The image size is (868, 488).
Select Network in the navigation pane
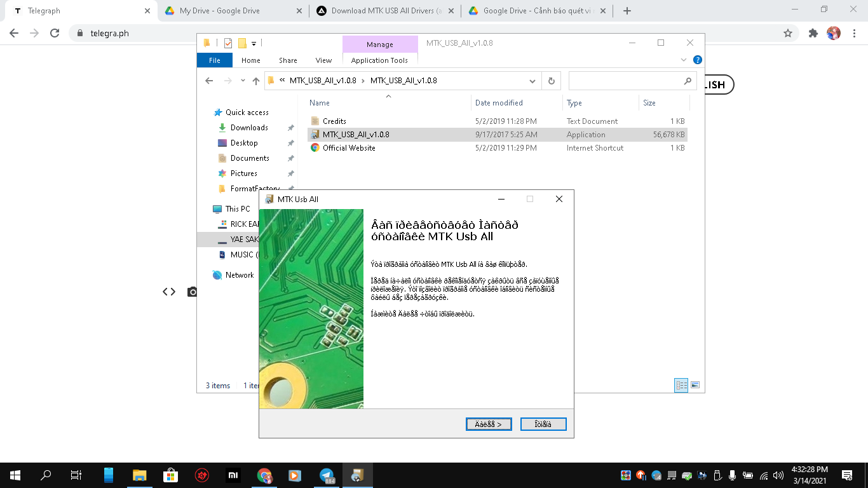click(x=240, y=275)
